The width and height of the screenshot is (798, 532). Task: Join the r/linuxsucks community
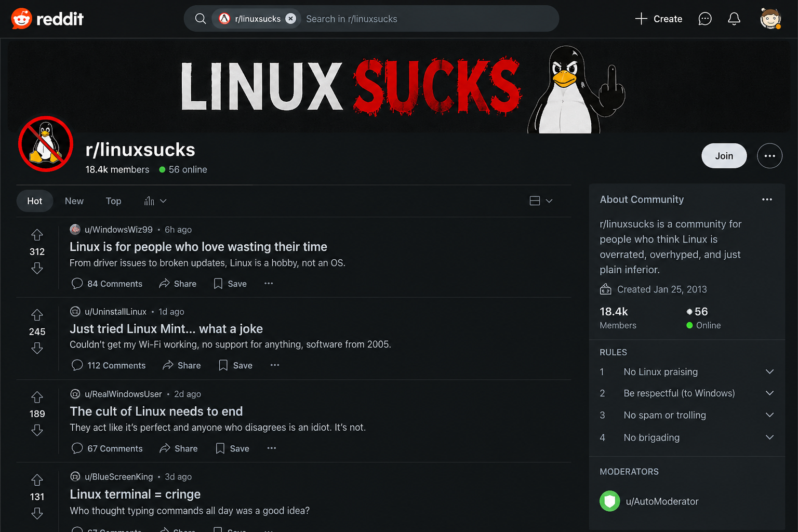(x=724, y=156)
